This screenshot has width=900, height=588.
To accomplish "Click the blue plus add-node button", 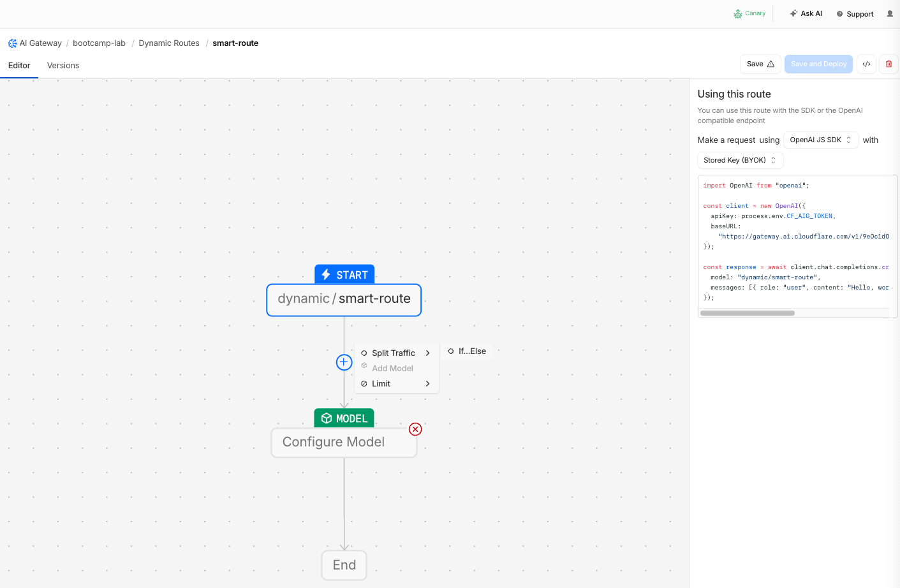I will coord(344,362).
